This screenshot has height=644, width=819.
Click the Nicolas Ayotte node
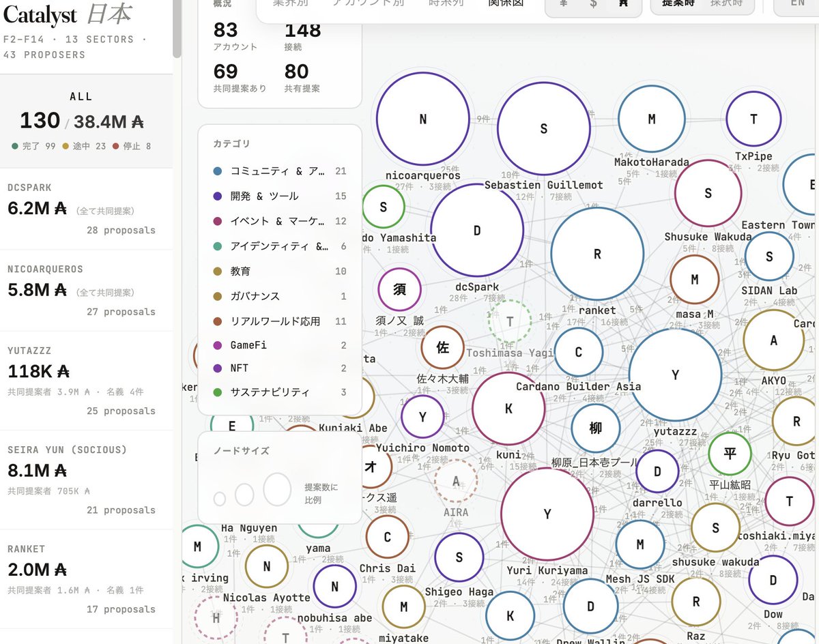point(266,566)
